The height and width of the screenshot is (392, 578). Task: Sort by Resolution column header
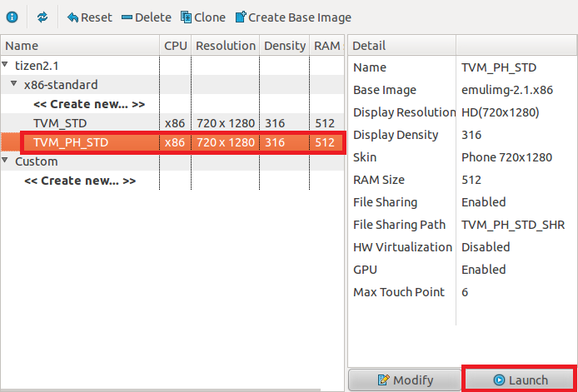tap(226, 46)
